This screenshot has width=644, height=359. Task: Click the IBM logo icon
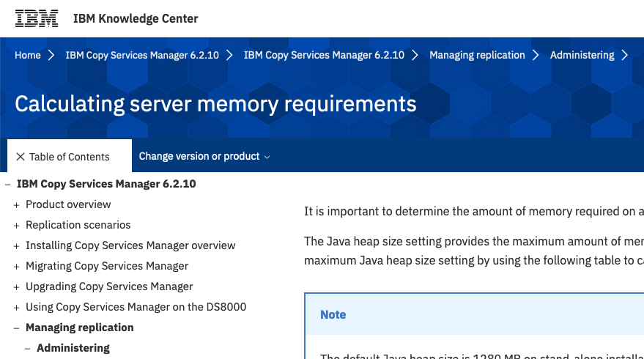(37, 18)
